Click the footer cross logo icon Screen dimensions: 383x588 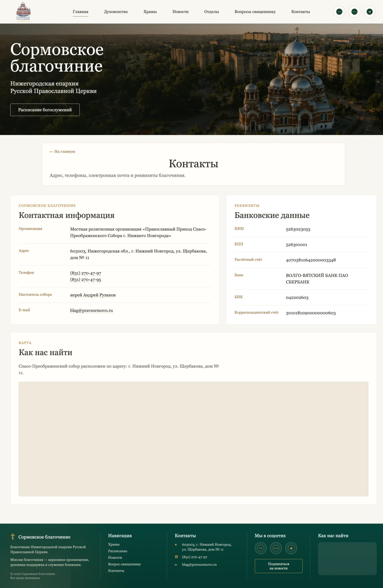point(13,537)
